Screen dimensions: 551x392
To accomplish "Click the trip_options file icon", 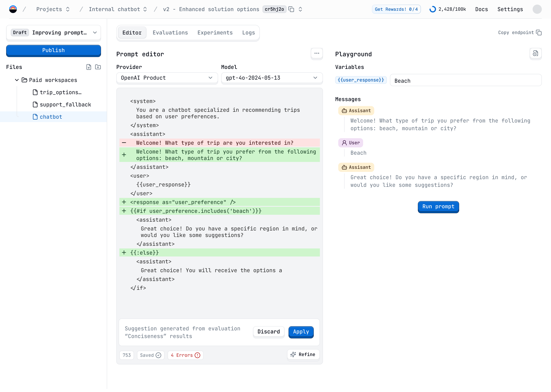I will [x=35, y=92].
